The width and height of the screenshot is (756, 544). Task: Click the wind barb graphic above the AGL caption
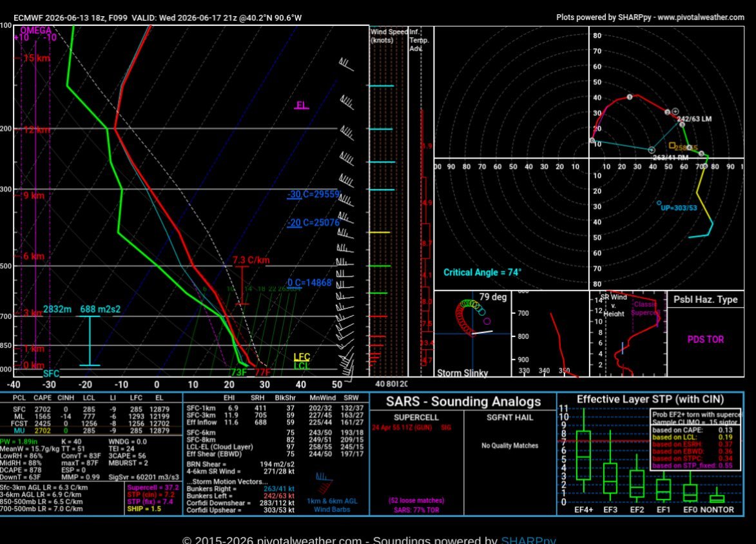tap(324, 483)
